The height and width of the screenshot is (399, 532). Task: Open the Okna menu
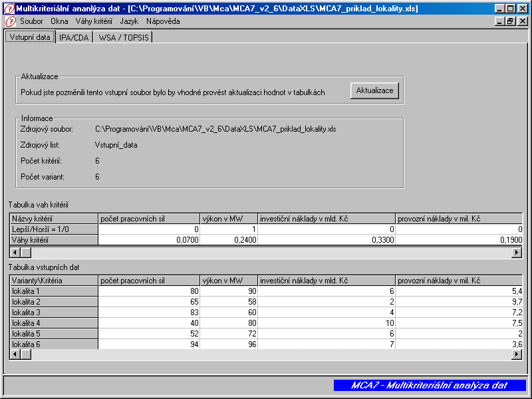click(59, 21)
